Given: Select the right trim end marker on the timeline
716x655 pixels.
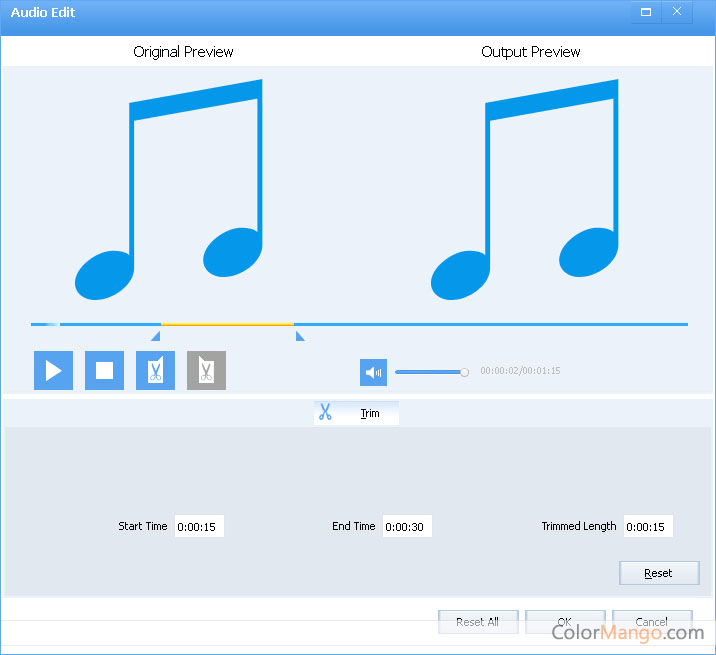Looking at the screenshot, I should click(x=299, y=336).
